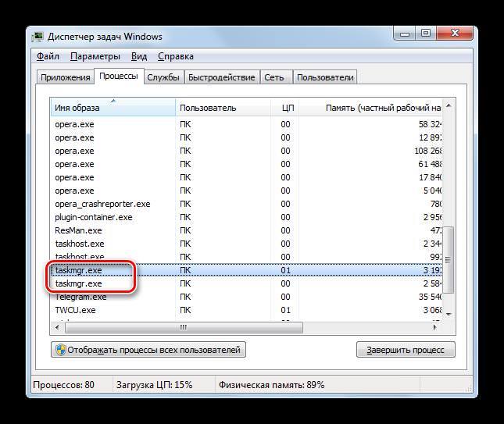Open the Вид menu
This screenshot has width=504, height=424.
(139, 56)
